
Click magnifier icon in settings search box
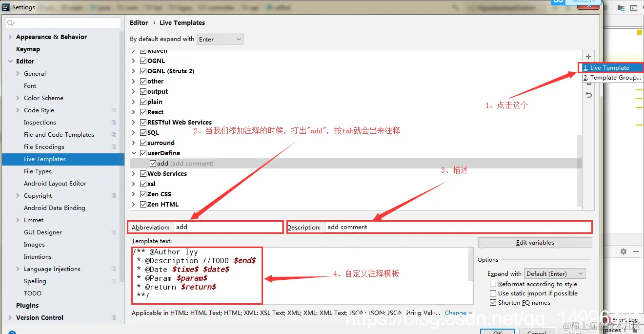coord(11,23)
